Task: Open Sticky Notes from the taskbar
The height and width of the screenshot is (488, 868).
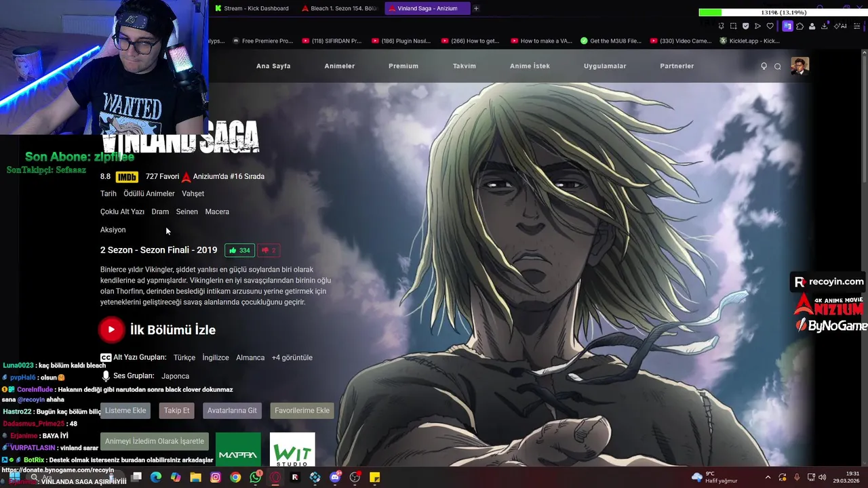Action: [x=375, y=477]
